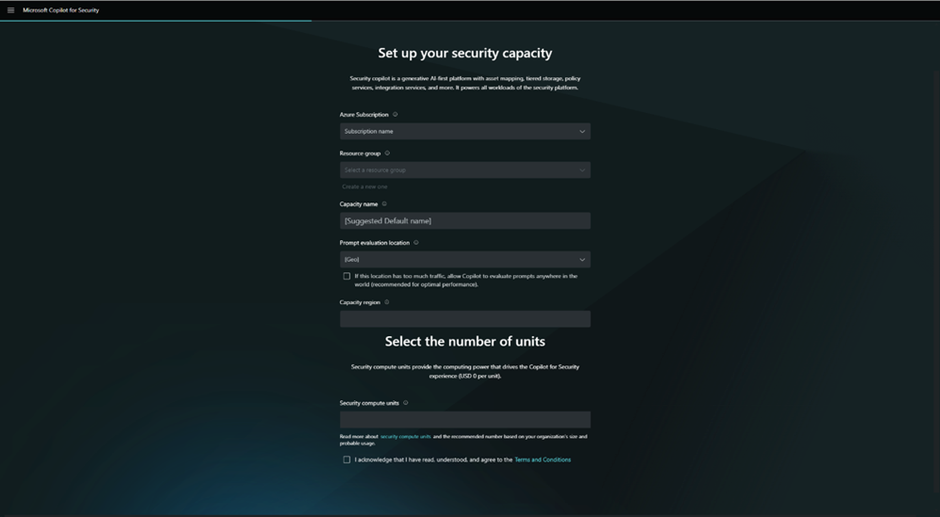Check the Terms and Conditions acknowledgment box
The image size is (940, 517).
pos(347,460)
